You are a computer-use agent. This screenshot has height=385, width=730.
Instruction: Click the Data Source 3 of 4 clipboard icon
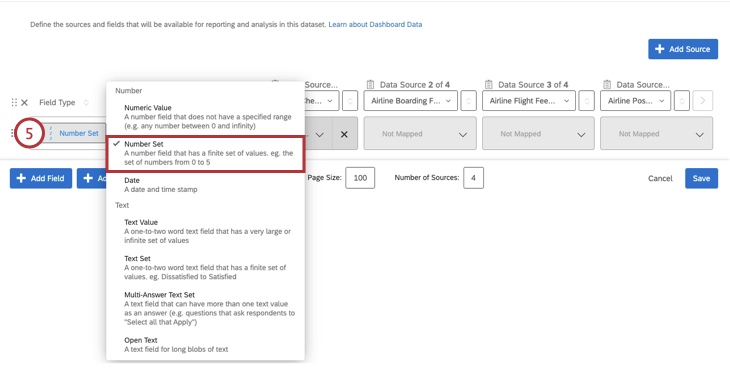pos(488,84)
